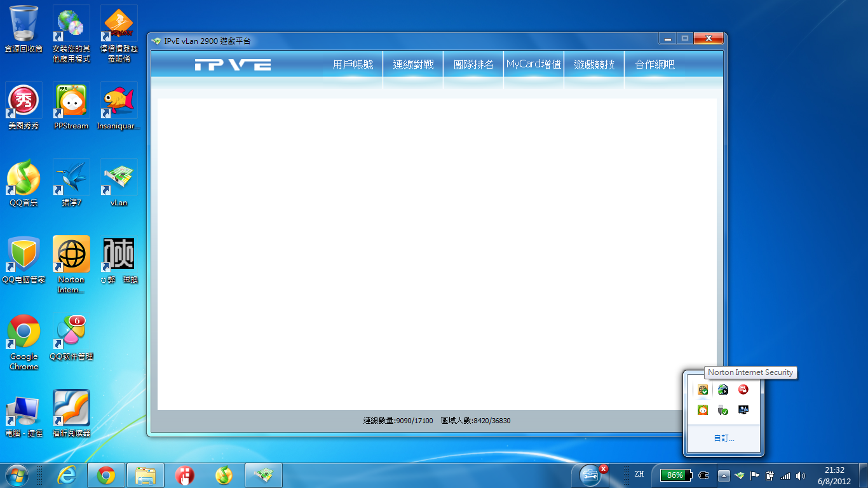Image resolution: width=868 pixels, height=488 pixels.
Task: Click the power plug icon beside the battery meter
Action: pyautogui.click(x=703, y=475)
